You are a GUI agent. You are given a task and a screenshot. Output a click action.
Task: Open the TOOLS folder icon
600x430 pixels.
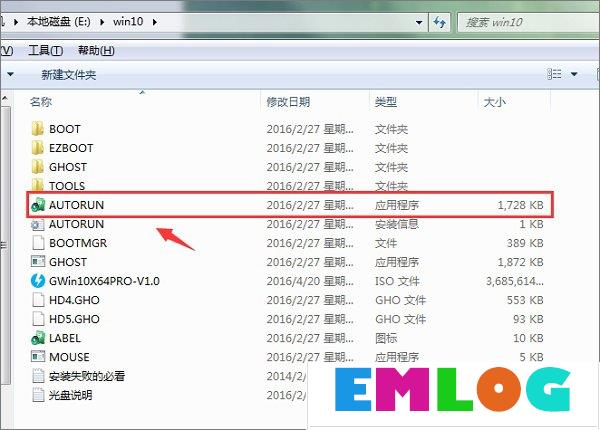point(38,186)
